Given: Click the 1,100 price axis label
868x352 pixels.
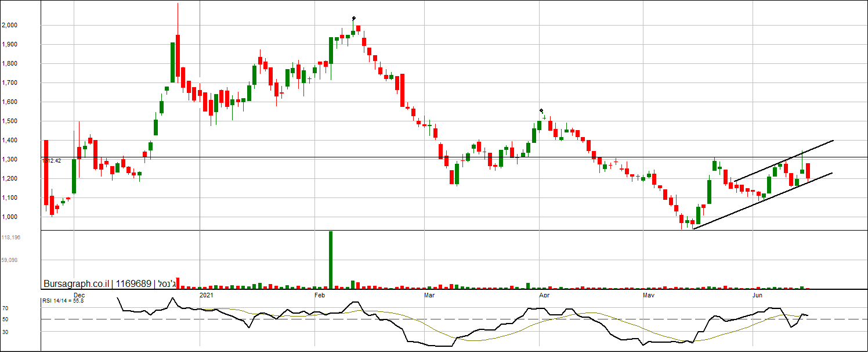Looking at the screenshot, I should [x=10, y=198].
